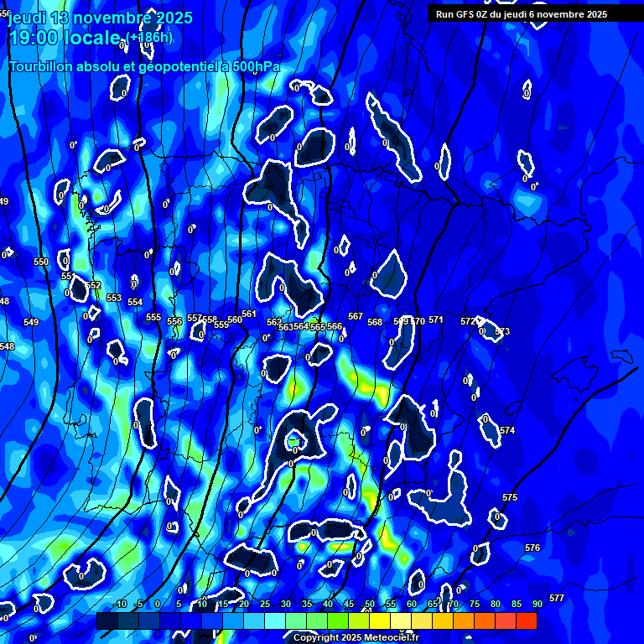Select the '19:00 locale' time label

coord(65,39)
